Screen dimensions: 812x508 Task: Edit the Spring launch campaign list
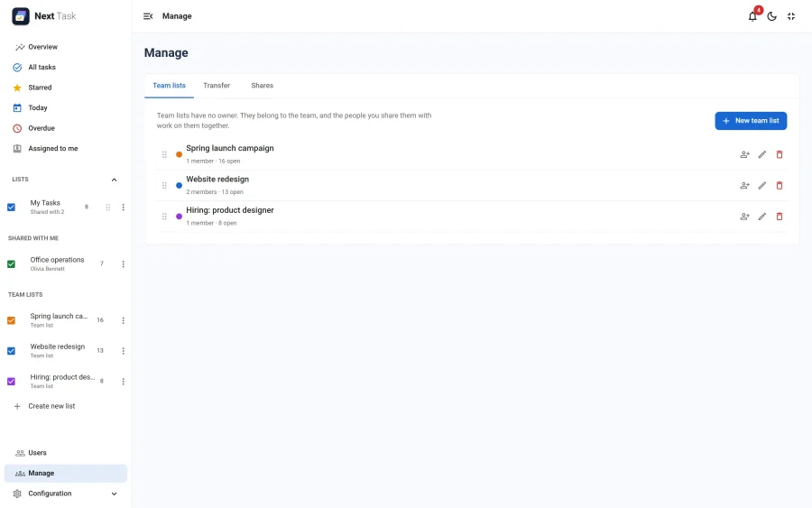click(762, 154)
